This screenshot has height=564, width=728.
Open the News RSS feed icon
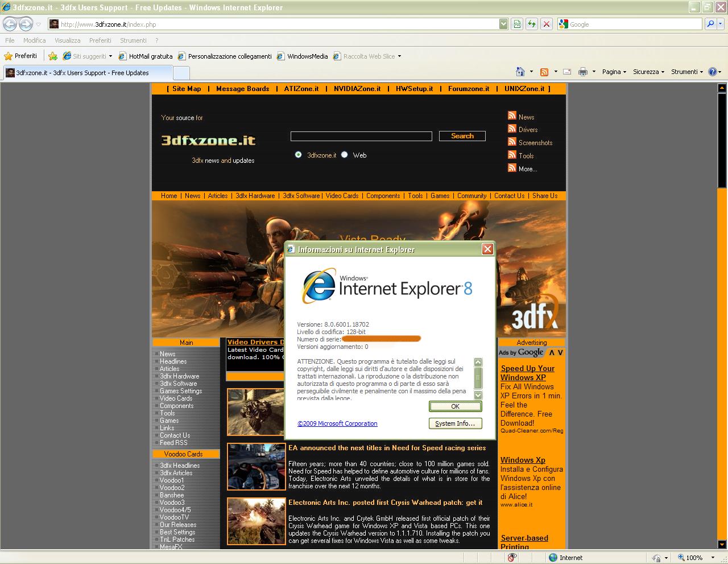pos(512,116)
